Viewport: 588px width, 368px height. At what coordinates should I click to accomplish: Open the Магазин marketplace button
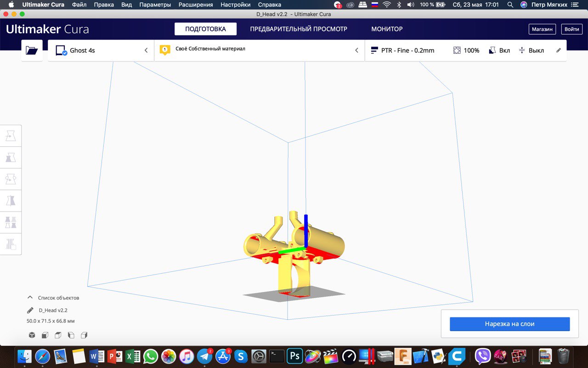(542, 29)
